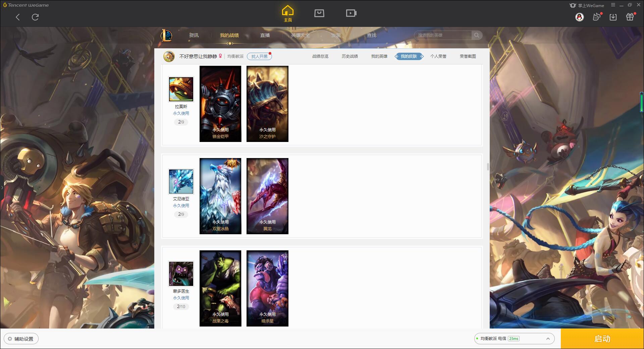The height and width of the screenshot is (349, 644).
Task: Switch to 历史战绩 sub-tab
Action: click(x=350, y=56)
